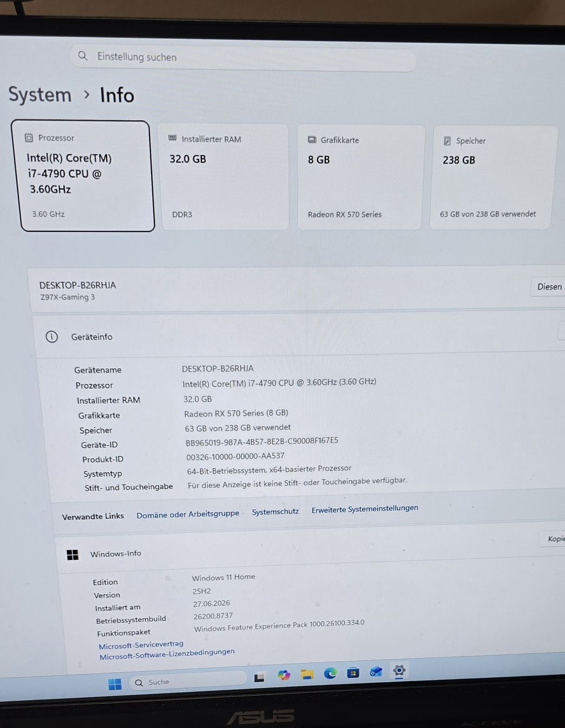Click '63 GB von 238 GB verwendet' in Geräteinfo
Viewport: 565px width, 728px height.
coord(237,428)
